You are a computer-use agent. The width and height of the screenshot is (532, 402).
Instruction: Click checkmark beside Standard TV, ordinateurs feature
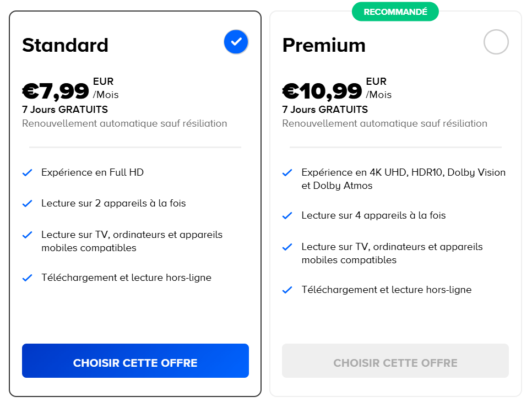(x=27, y=235)
